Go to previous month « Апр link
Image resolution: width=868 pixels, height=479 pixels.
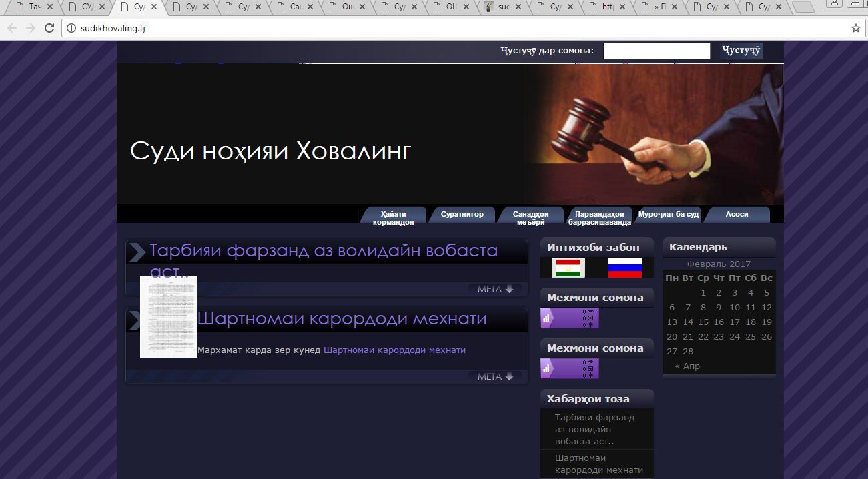click(687, 366)
